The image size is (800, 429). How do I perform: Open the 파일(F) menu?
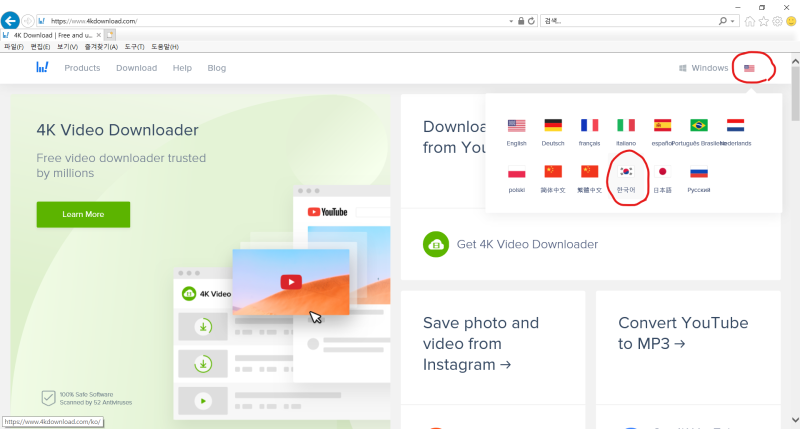(14, 46)
